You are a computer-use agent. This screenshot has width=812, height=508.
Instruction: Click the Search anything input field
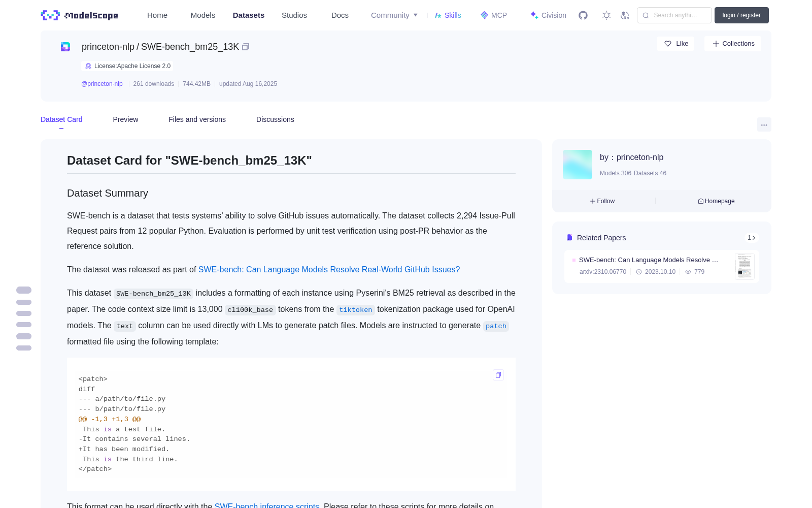[674, 15]
